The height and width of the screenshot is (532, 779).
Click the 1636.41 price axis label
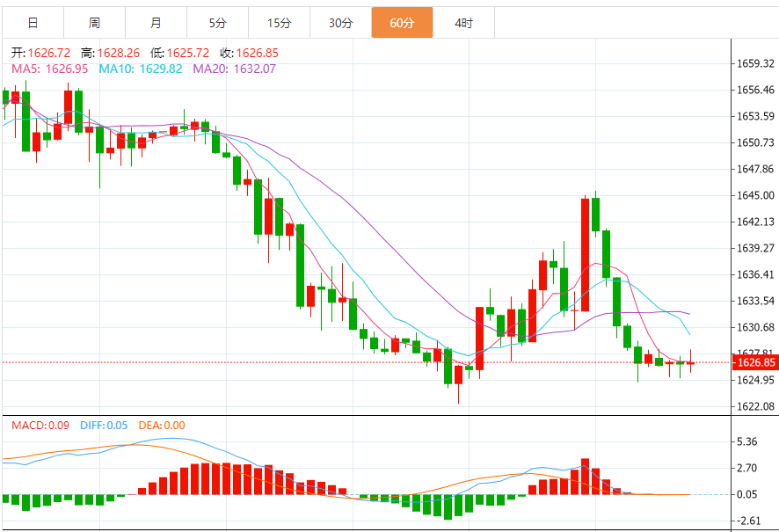[755, 274]
